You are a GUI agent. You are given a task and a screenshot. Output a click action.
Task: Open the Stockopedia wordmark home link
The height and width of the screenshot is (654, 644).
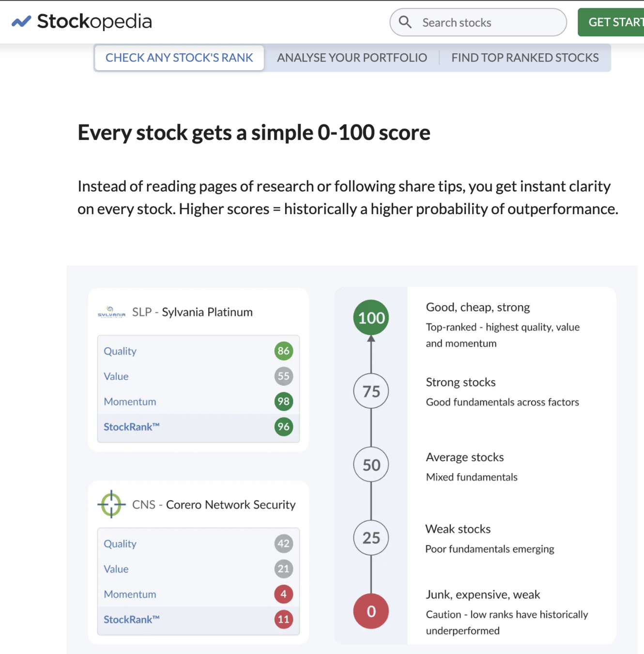click(x=94, y=21)
